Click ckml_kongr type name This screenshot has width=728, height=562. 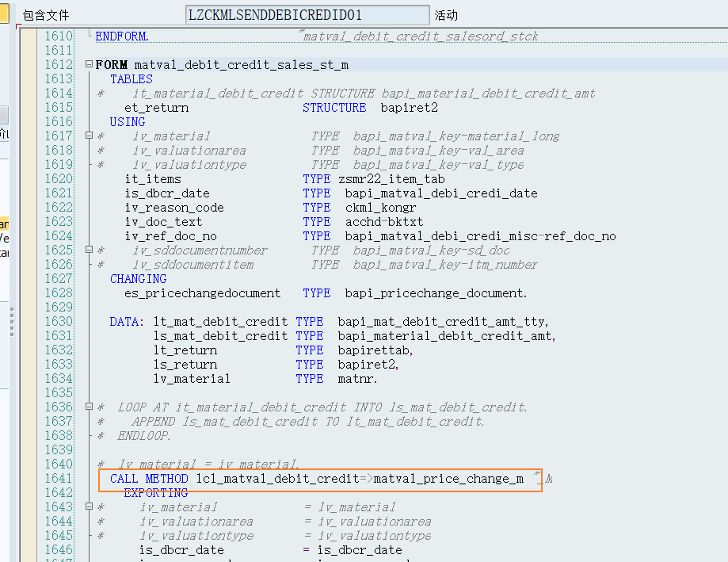381,208
